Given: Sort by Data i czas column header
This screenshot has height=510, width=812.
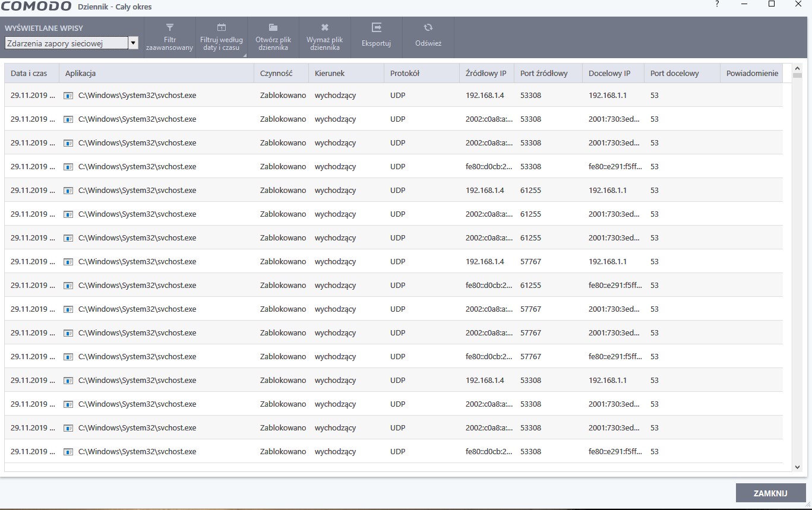Looking at the screenshot, I should click(32, 74).
